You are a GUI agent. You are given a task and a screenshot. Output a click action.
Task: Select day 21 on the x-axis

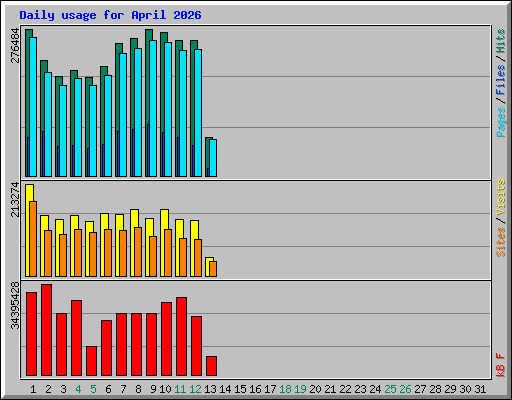point(330,389)
